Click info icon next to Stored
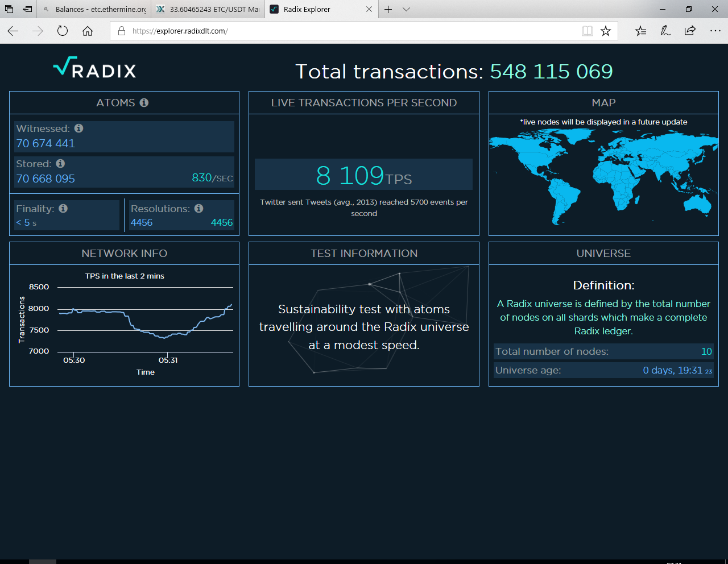 (60, 164)
